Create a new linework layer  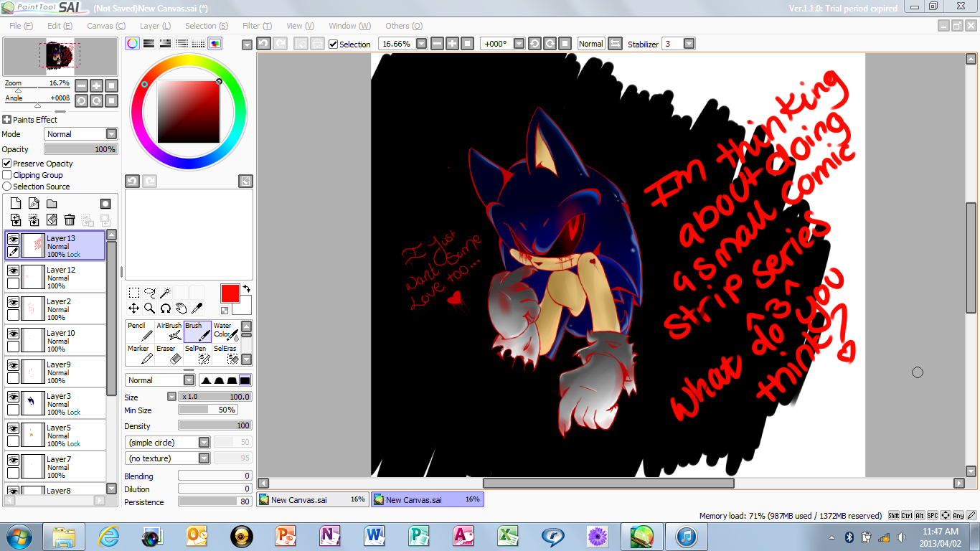(34, 204)
